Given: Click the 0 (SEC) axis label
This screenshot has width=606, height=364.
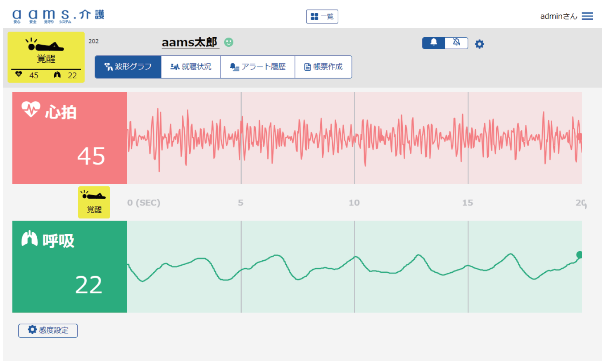Looking at the screenshot, I should point(143,203).
